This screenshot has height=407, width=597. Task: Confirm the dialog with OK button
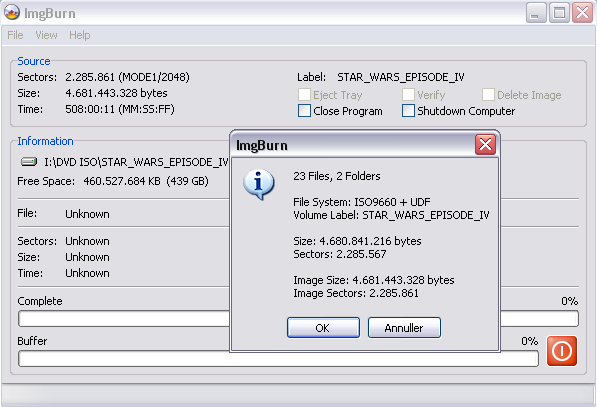(323, 327)
